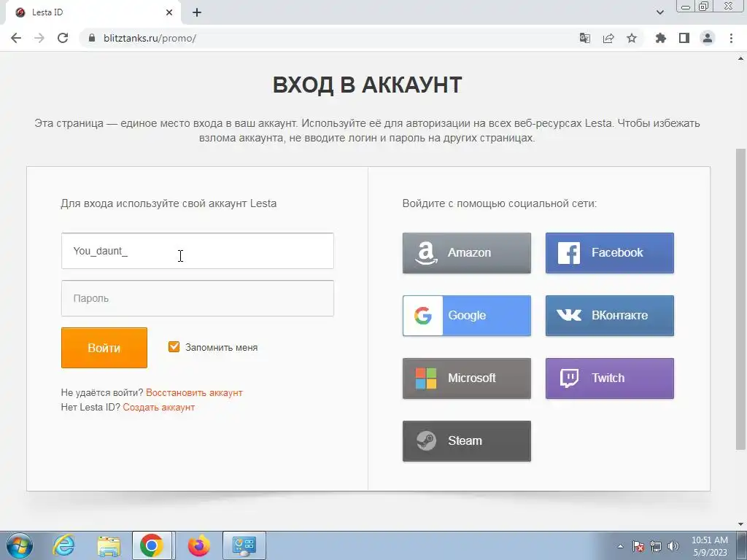
Task: Click the Войдите с помощью социальной сети text
Action: click(499, 203)
